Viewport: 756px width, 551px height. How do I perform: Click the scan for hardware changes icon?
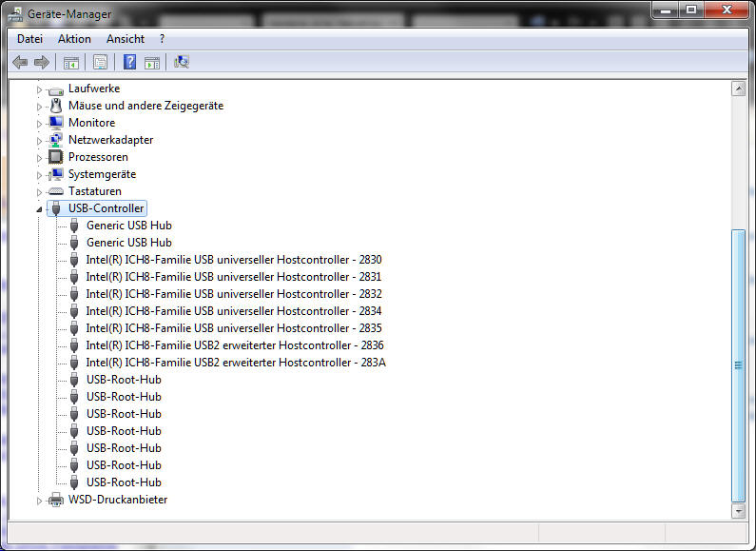182,62
